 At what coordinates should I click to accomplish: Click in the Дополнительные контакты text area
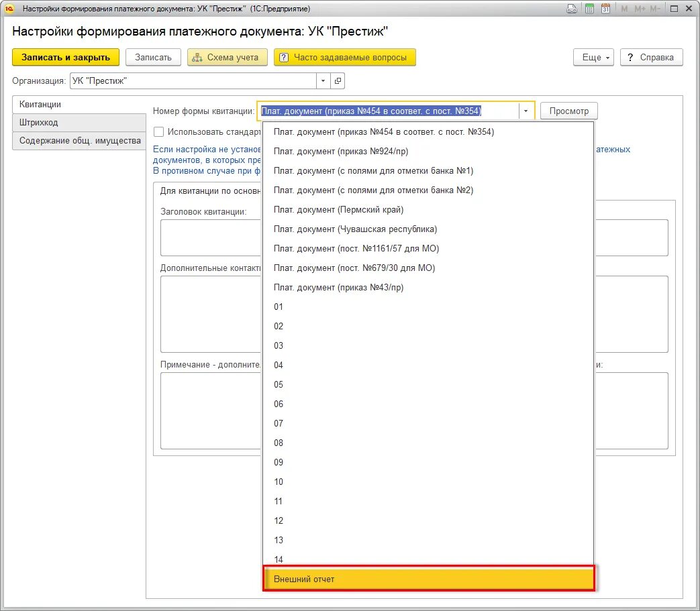pyautogui.click(x=211, y=315)
